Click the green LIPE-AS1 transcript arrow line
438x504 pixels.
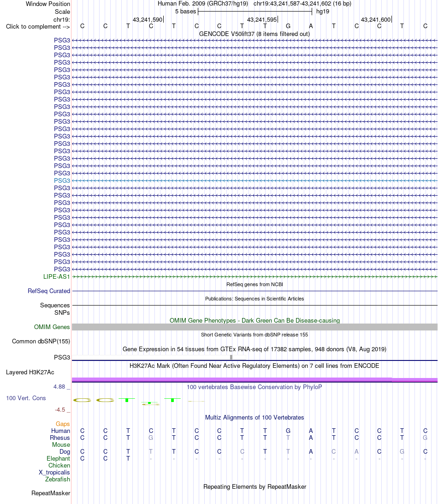click(255, 277)
